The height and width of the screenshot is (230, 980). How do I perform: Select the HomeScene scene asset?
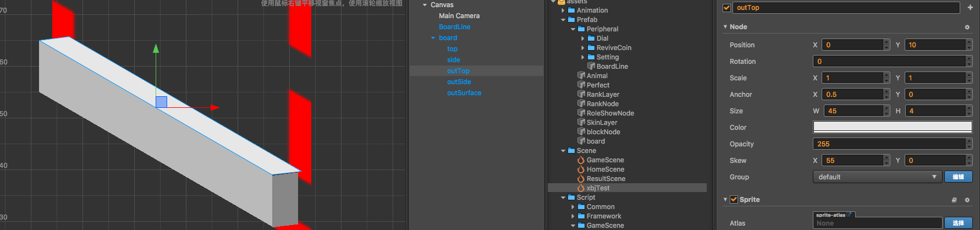point(605,169)
